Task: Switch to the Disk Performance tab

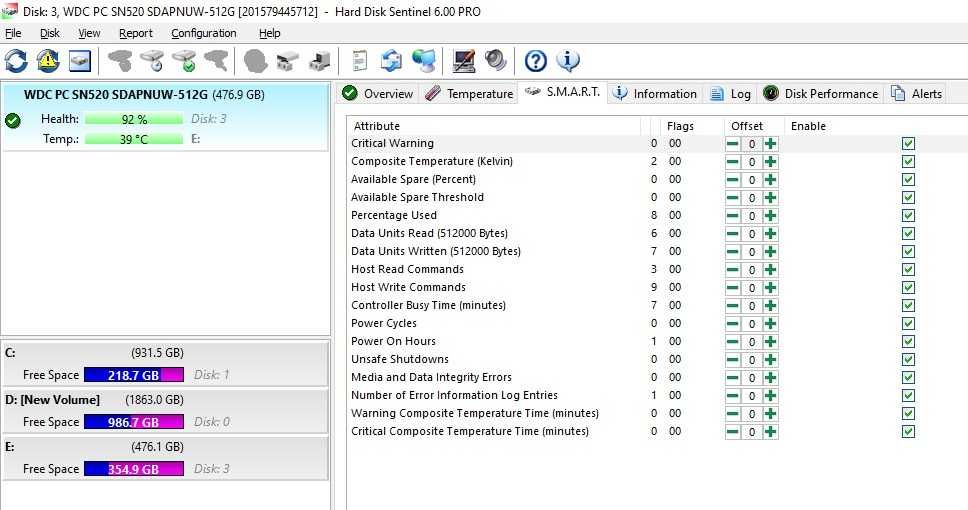Action: (x=820, y=94)
